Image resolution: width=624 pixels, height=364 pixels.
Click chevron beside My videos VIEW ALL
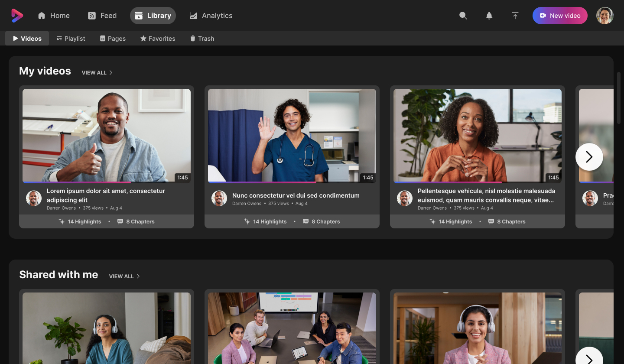[111, 72]
